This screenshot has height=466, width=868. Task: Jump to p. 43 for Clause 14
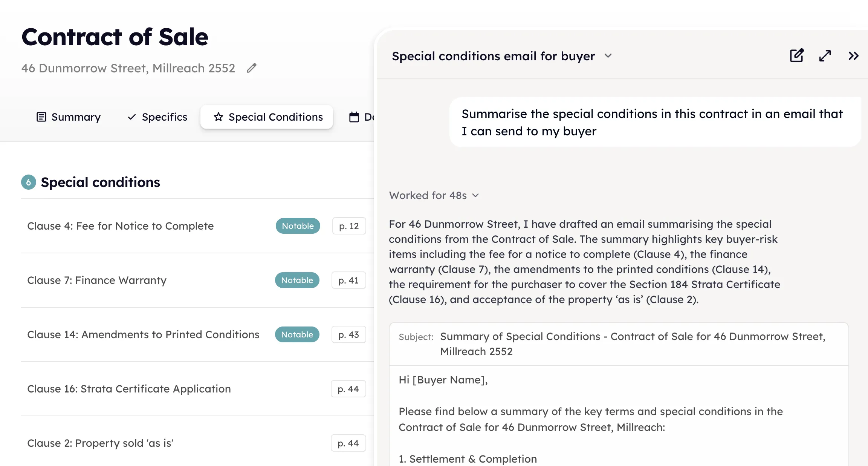(348, 334)
